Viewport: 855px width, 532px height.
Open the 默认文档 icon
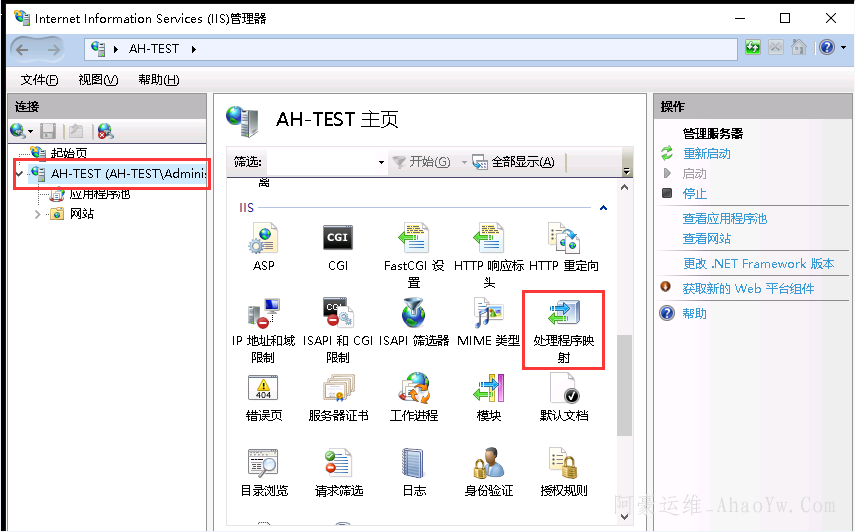click(x=563, y=389)
